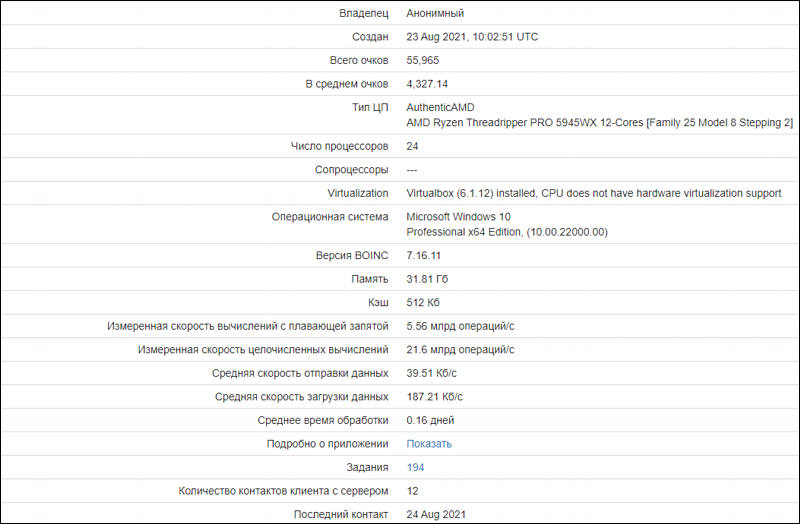Select the processor count value 24

pyautogui.click(x=412, y=146)
